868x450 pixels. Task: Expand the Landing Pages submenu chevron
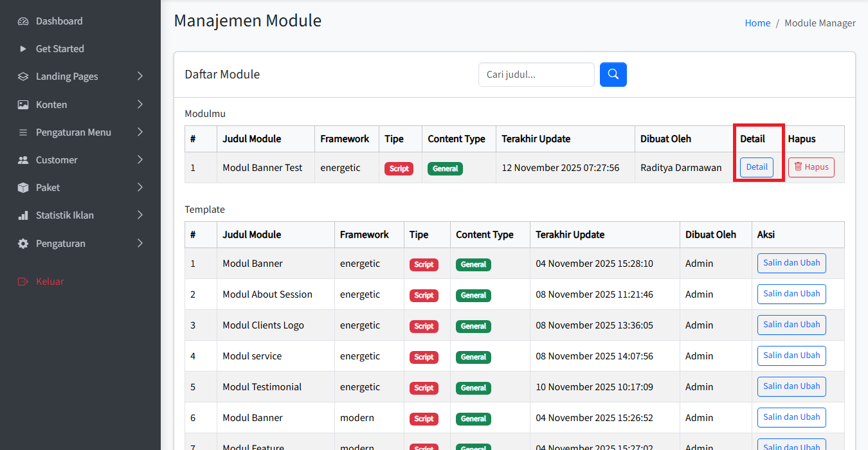pos(140,76)
